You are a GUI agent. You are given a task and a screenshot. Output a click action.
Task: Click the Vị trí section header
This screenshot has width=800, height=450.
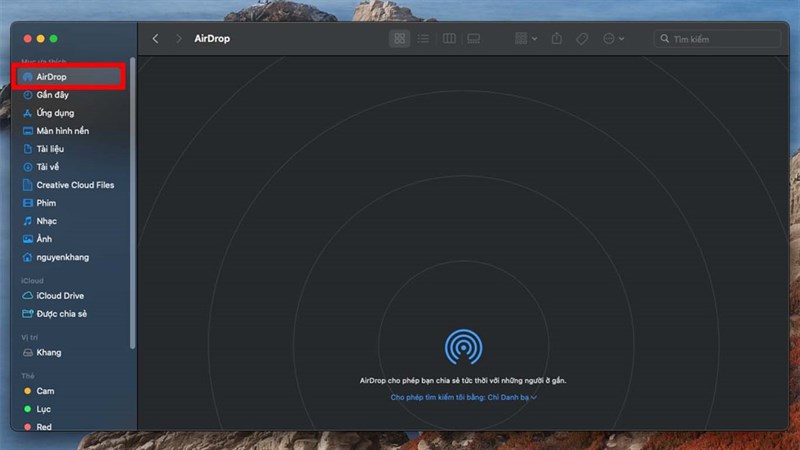[x=30, y=337]
